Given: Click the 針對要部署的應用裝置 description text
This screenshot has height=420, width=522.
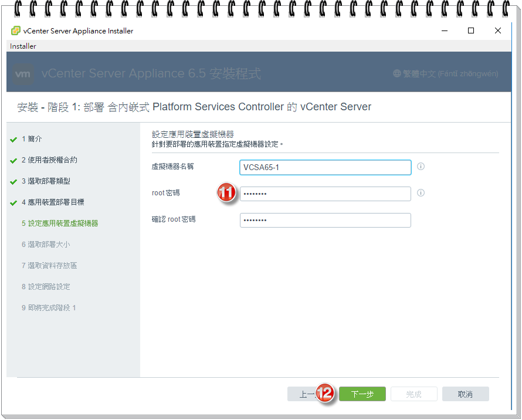Looking at the screenshot, I should tap(217, 144).
